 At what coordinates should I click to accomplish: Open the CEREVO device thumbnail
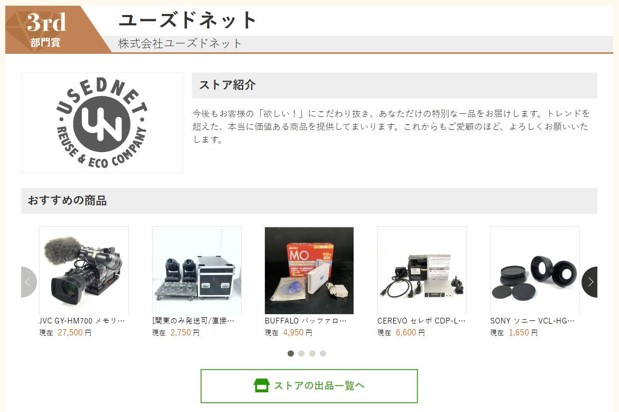coord(422,270)
